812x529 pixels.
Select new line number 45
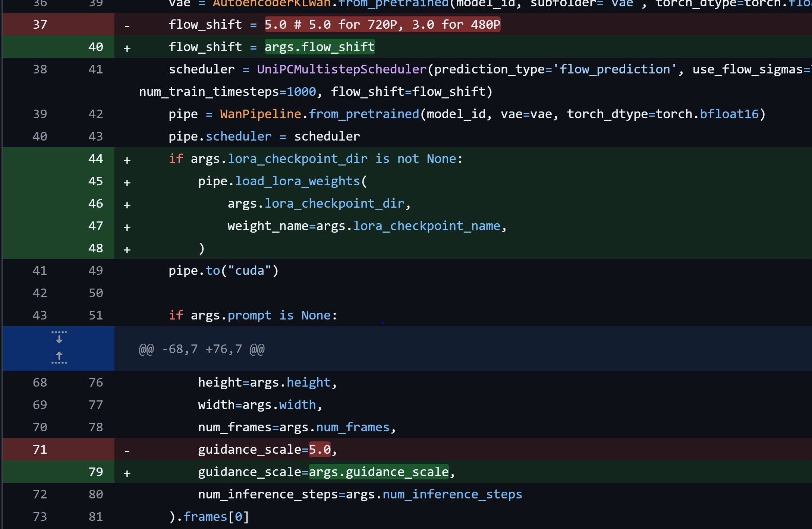click(96, 181)
